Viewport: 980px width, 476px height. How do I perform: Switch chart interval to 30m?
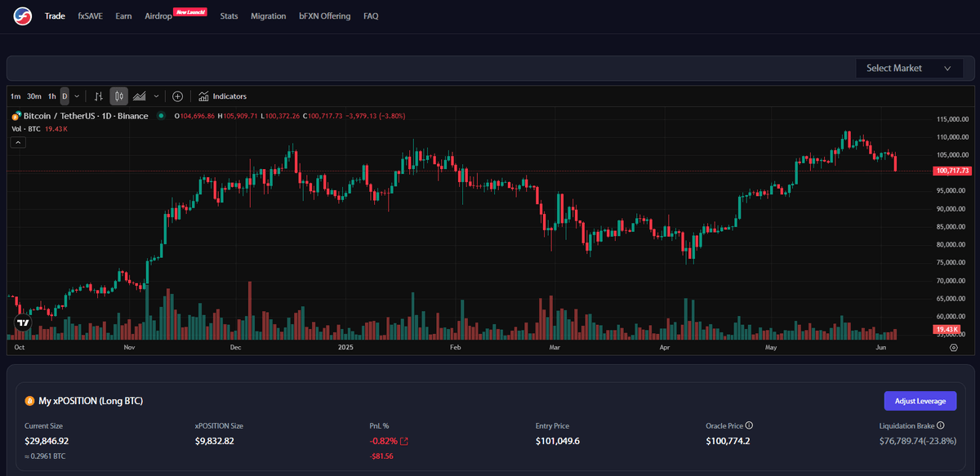[34, 96]
